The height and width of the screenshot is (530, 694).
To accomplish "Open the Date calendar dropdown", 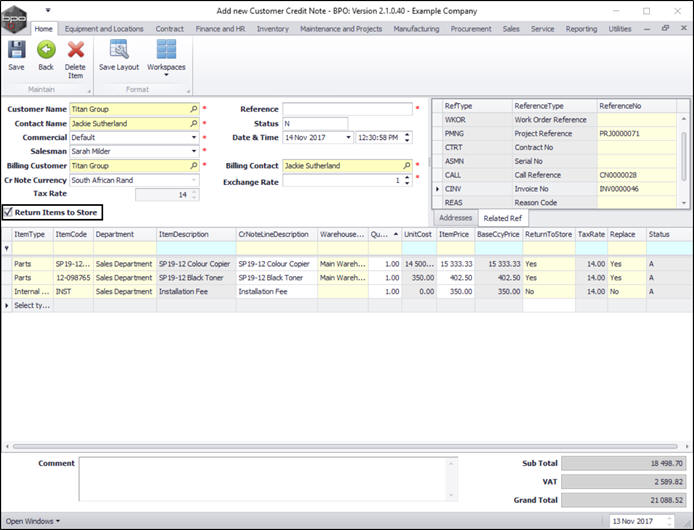I will (348, 137).
